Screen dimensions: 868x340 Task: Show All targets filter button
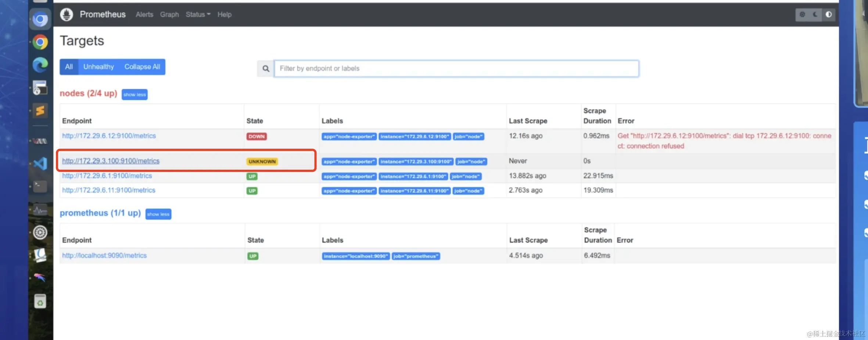[x=69, y=67]
